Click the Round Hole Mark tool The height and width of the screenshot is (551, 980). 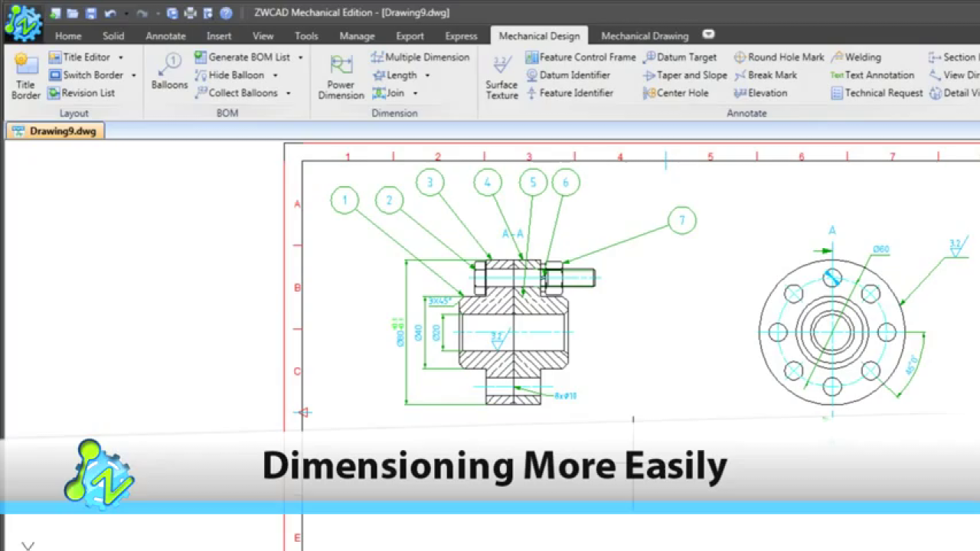[779, 57]
